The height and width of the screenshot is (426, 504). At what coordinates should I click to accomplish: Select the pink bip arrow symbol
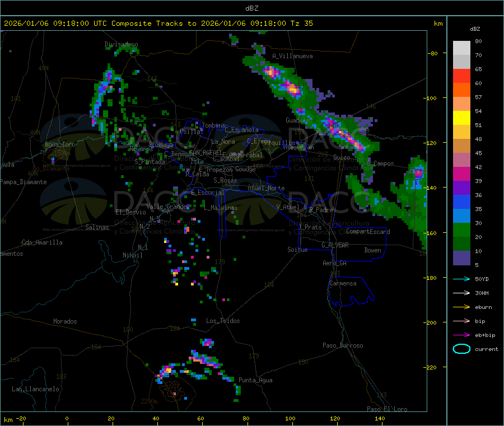click(461, 321)
